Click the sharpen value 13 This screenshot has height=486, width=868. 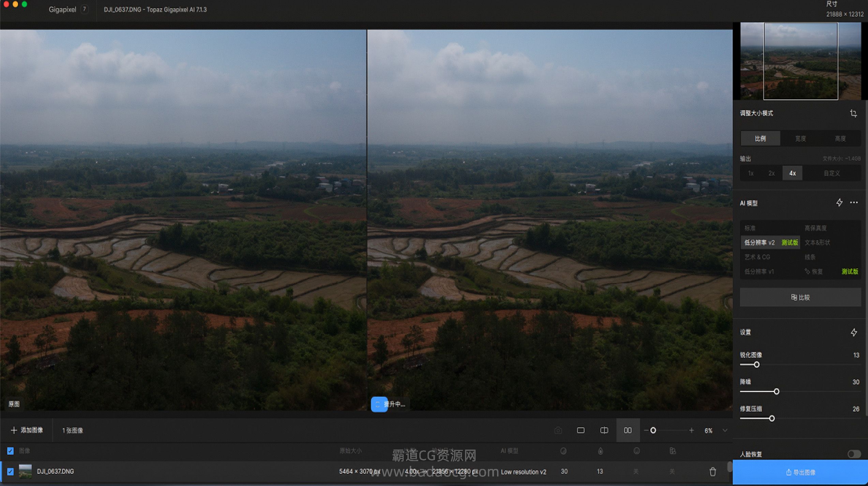856,355
